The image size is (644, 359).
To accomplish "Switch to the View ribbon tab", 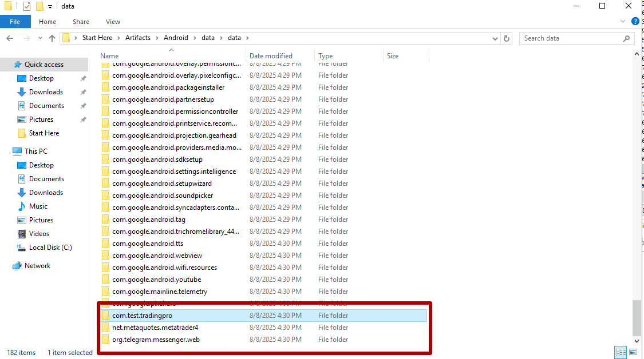I will (113, 22).
